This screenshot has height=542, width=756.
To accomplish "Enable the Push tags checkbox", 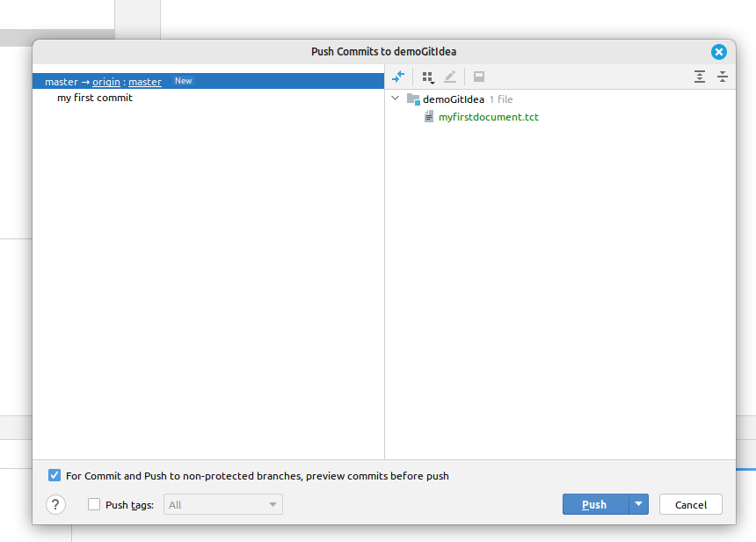I will point(94,504).
